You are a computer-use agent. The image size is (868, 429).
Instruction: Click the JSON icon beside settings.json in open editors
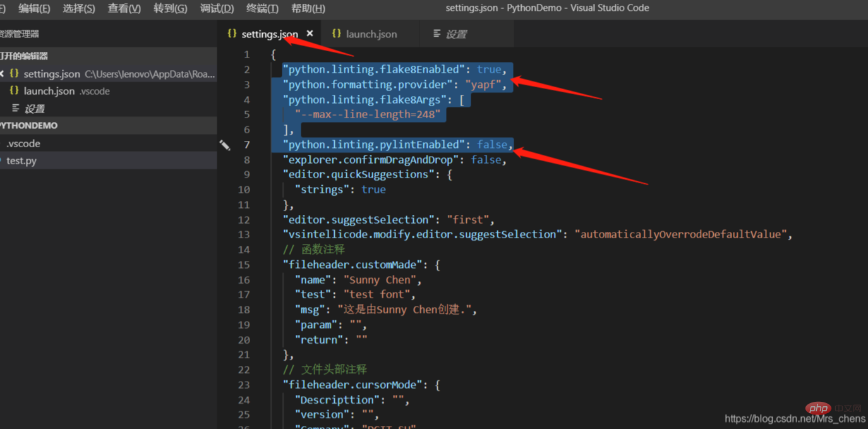click(x=14, y=74)
